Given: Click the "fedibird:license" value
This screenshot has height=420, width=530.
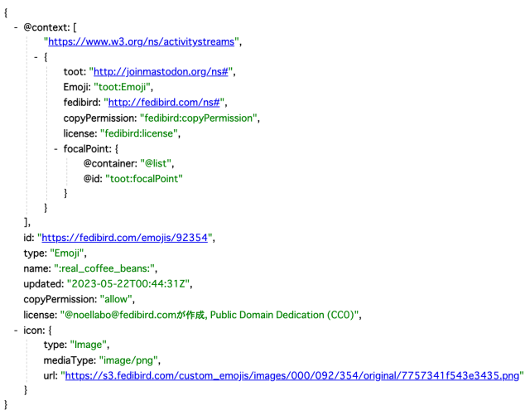Looking at the screenshot, I should click(x=140, y=133).
